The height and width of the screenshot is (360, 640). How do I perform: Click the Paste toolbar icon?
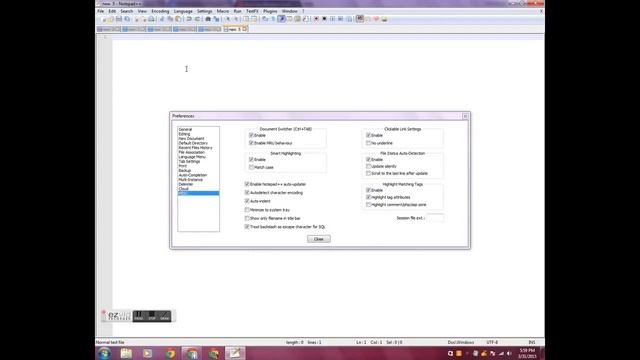click(x=178, y=19)
